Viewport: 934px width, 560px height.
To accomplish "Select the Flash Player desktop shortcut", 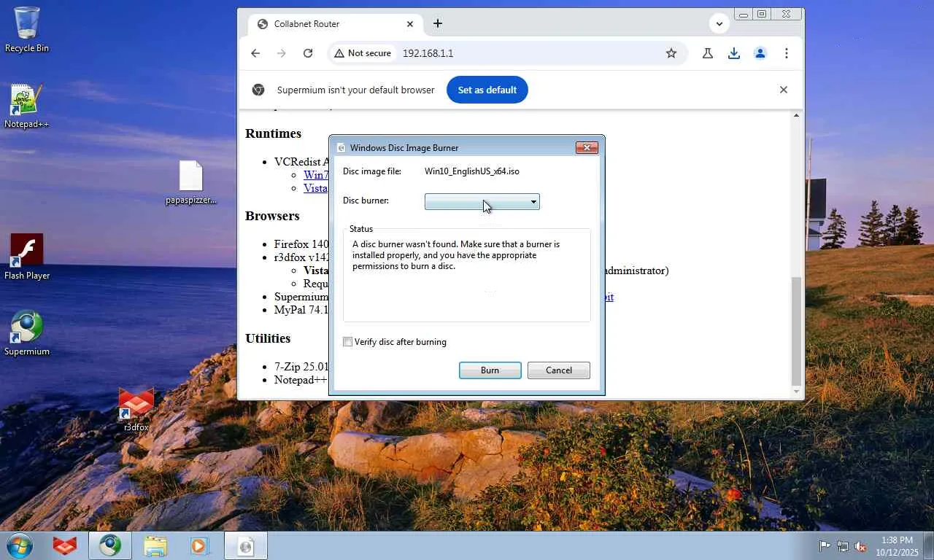I will click(x=27, y=257).
